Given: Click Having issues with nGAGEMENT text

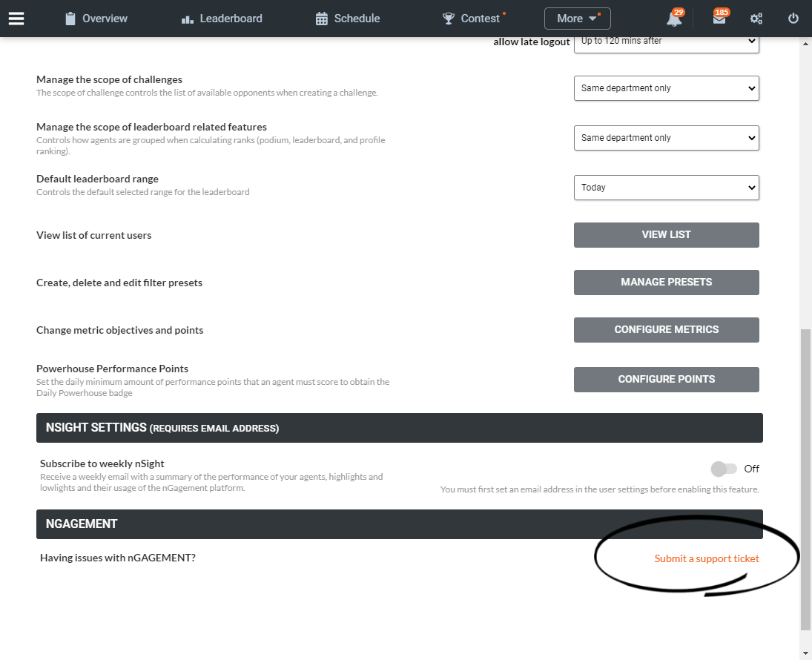Looking at the screenshot, I should [118, 558].
